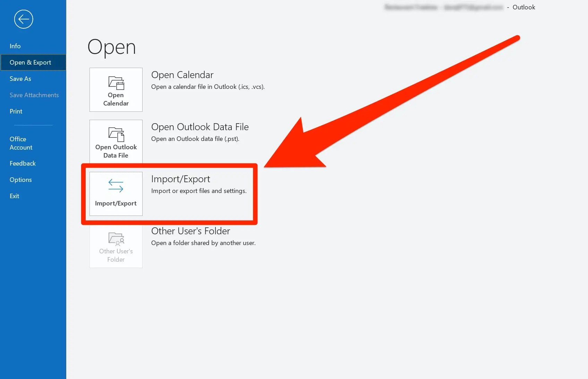The image size is (588, 379).
Task: Click 'Open an Outlook data file (.pst).' text
Action: 195,139
